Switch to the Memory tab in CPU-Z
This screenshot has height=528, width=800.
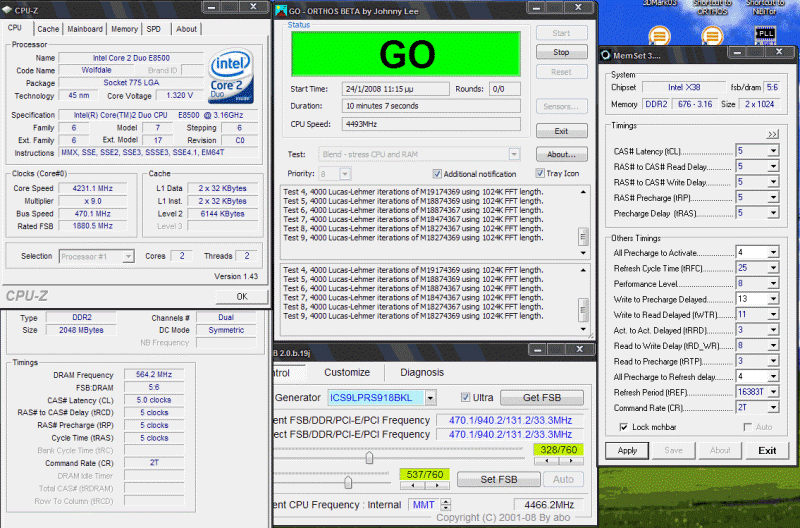tap(124, 29)
